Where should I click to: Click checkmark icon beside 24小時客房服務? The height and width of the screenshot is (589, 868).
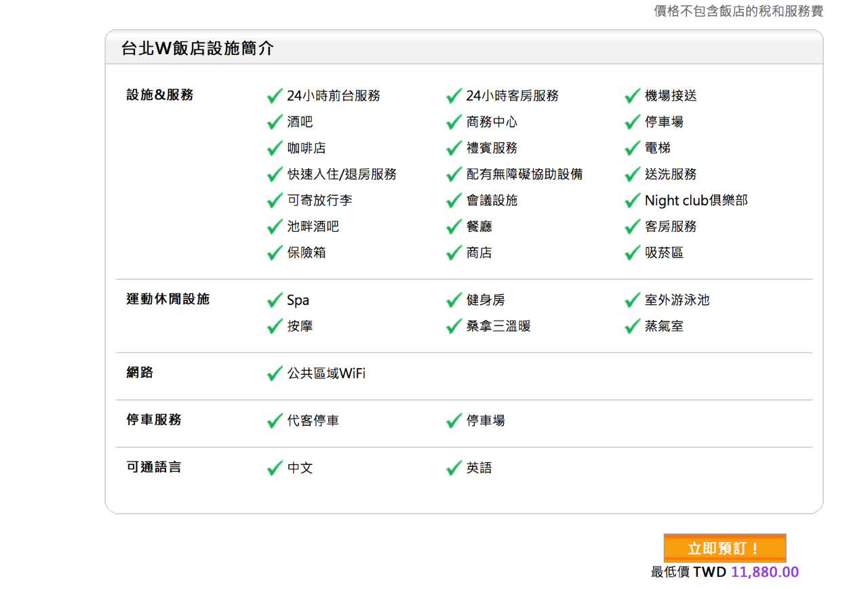coord(454,96)
